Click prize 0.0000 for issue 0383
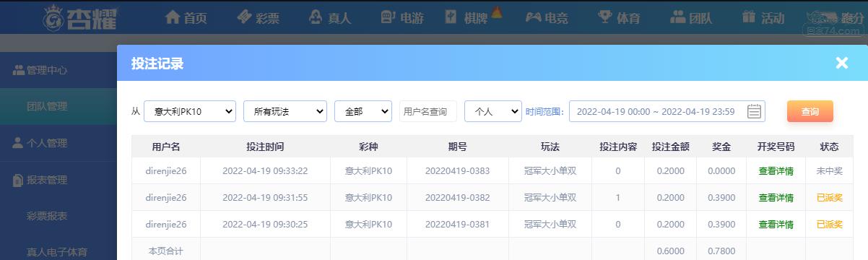The width and height of the screenshot is (868, 260). coord(721,171)
